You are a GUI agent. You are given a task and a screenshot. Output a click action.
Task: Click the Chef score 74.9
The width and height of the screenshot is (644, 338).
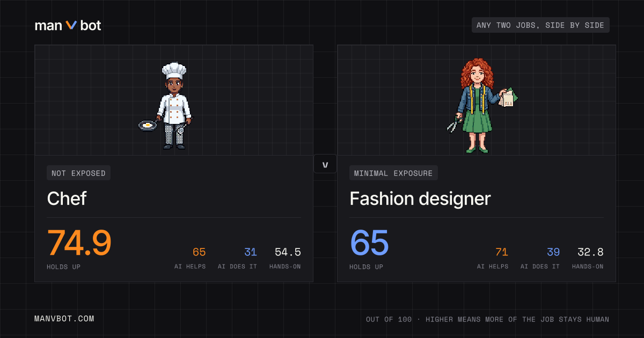(79, 243)
